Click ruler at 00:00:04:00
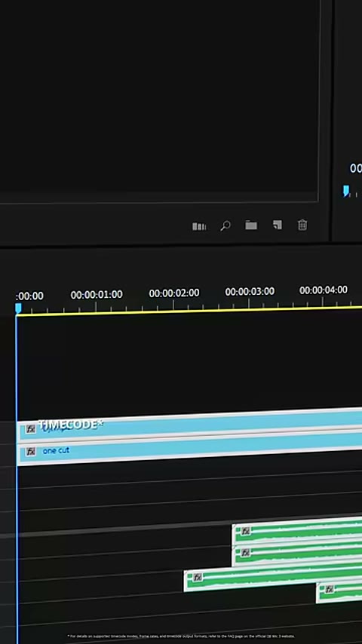 (324, 290)
